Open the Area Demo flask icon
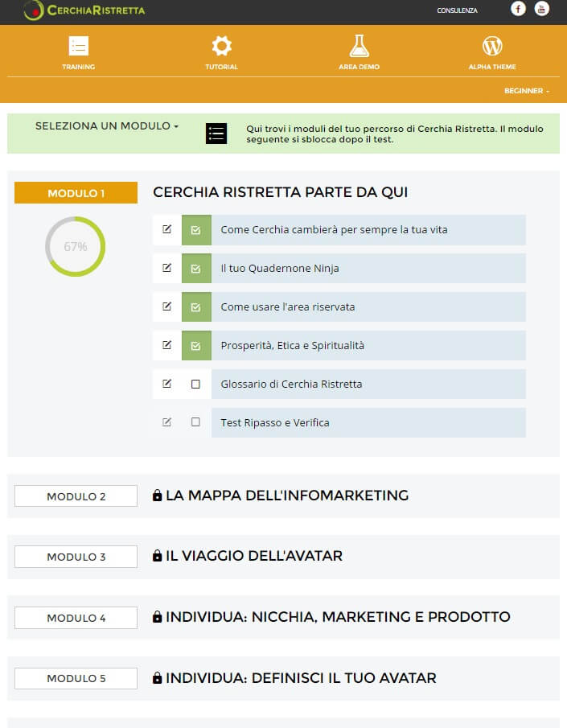 tap(359, 46)
